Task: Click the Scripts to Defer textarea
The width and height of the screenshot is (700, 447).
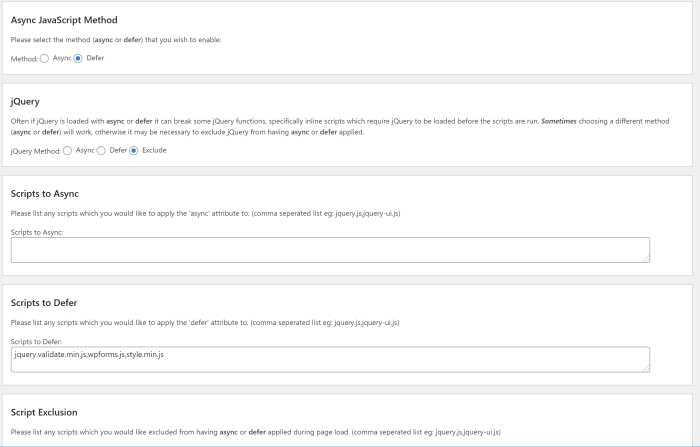Action: tap(330, 359)
